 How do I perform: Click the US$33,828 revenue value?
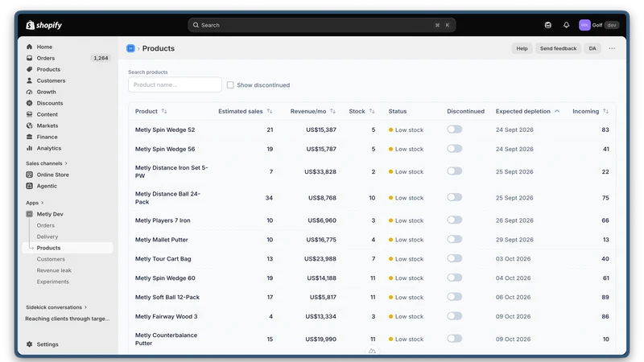(320, 171)
